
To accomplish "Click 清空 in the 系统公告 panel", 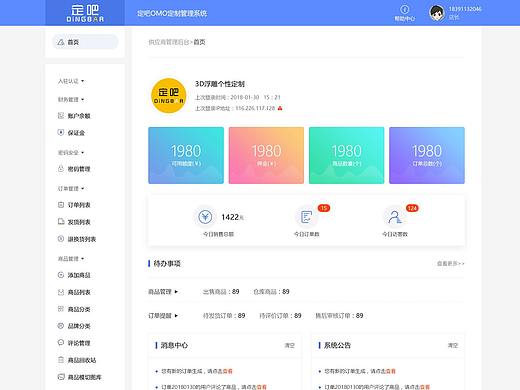I will pos(453,345).
